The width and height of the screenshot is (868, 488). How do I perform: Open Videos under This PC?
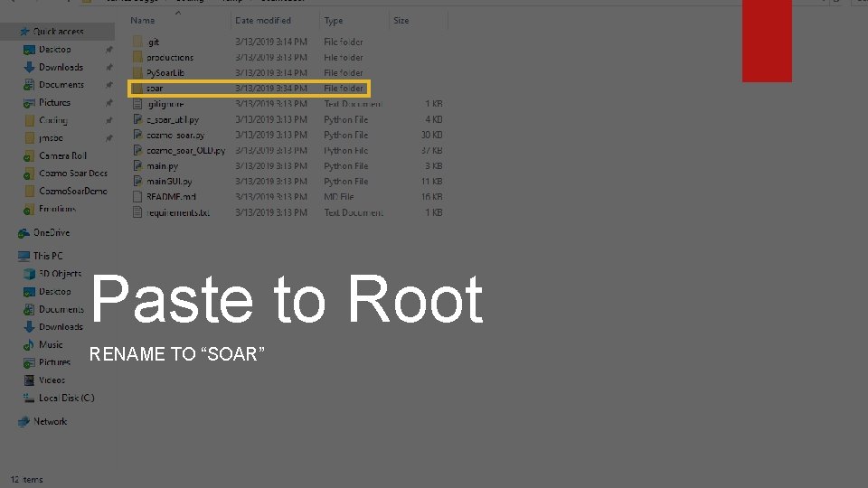pyautogui.click(x=52, y=380)
